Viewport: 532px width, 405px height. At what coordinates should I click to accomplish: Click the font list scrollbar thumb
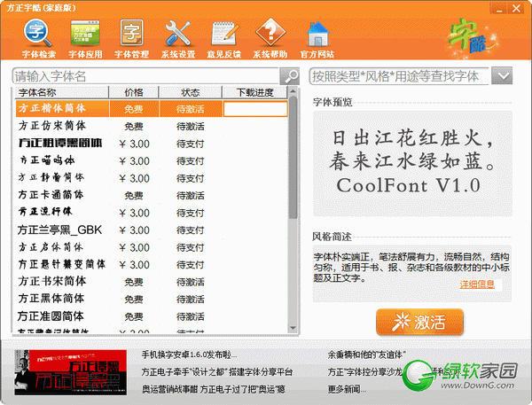293,158
